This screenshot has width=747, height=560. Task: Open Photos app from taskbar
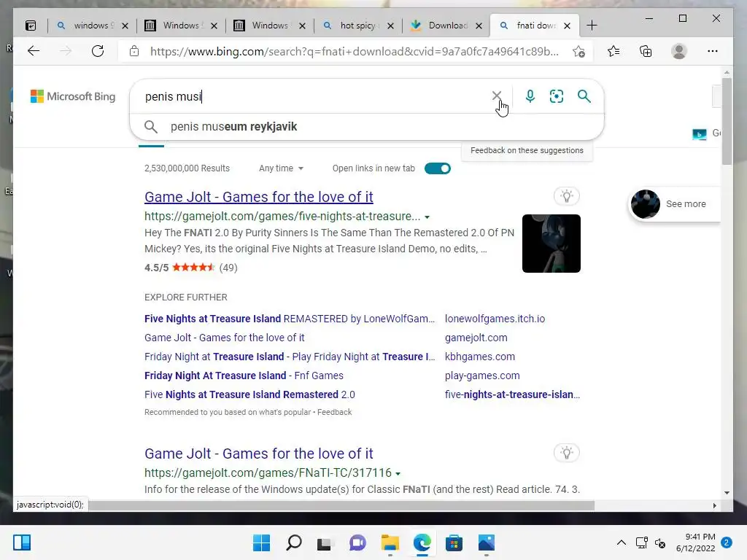[487, 542]
